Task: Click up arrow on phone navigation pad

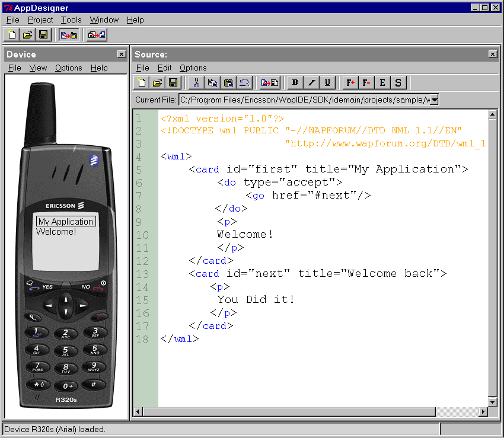Action: tap(66, 299)
